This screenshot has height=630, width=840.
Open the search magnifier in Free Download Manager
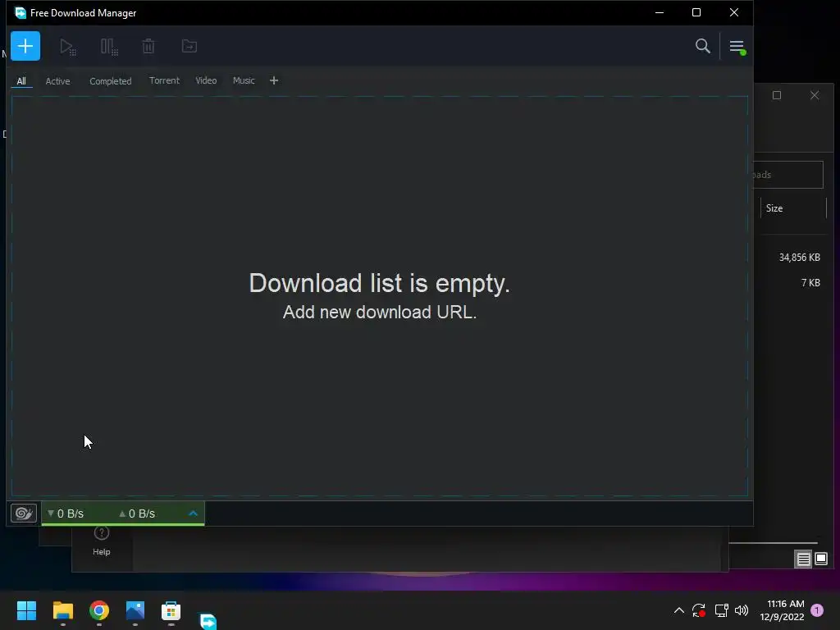coord(703,46)
